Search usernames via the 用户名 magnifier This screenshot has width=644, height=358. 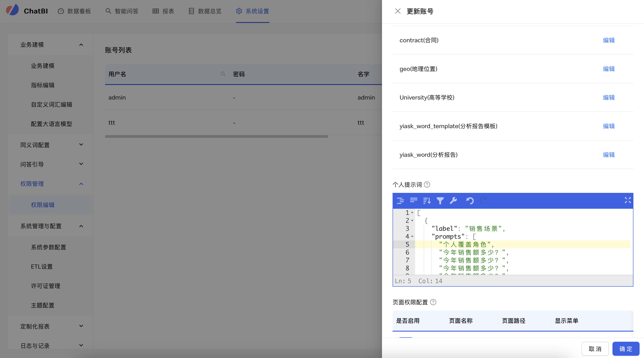(x=223, y=74)
